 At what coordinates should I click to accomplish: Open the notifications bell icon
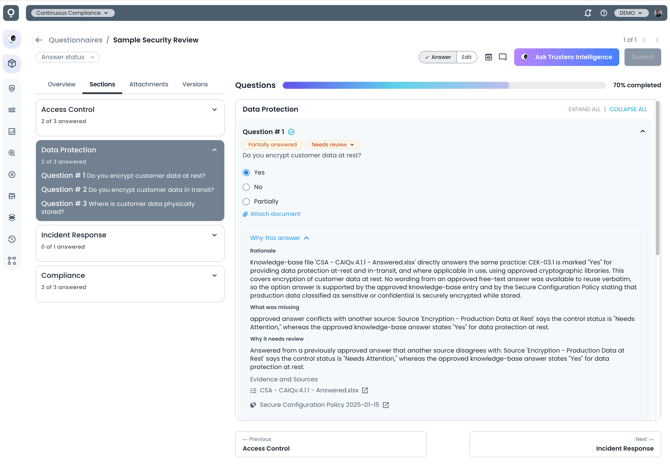(x=588, y=13)
